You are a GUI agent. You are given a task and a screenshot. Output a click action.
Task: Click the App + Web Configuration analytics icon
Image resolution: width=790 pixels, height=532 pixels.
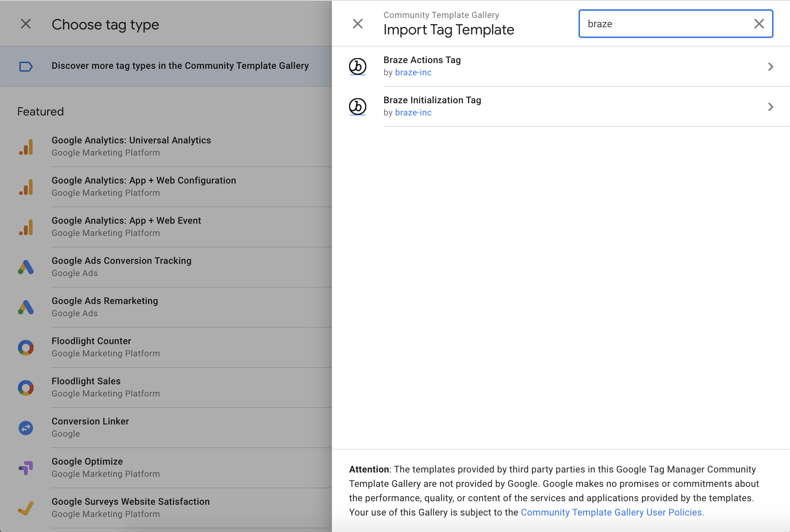tap(26, 187)
